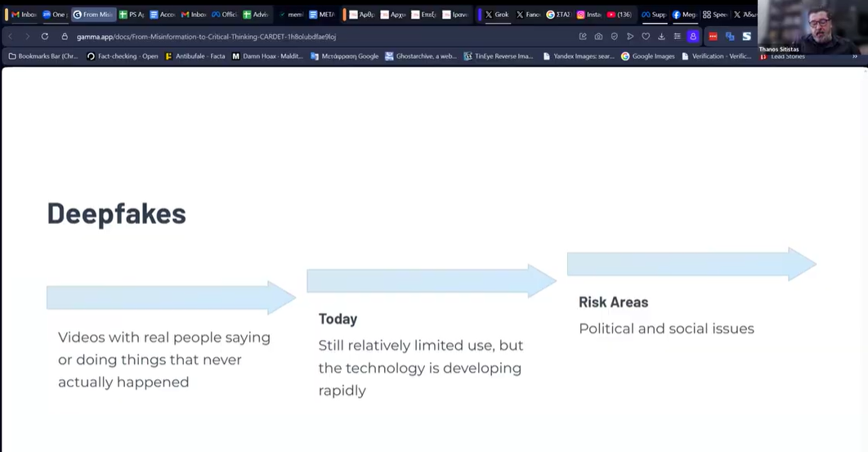Open the edit/share page icon in toolbar
This screenshot has width=868, height=452.
coord(583,37)
